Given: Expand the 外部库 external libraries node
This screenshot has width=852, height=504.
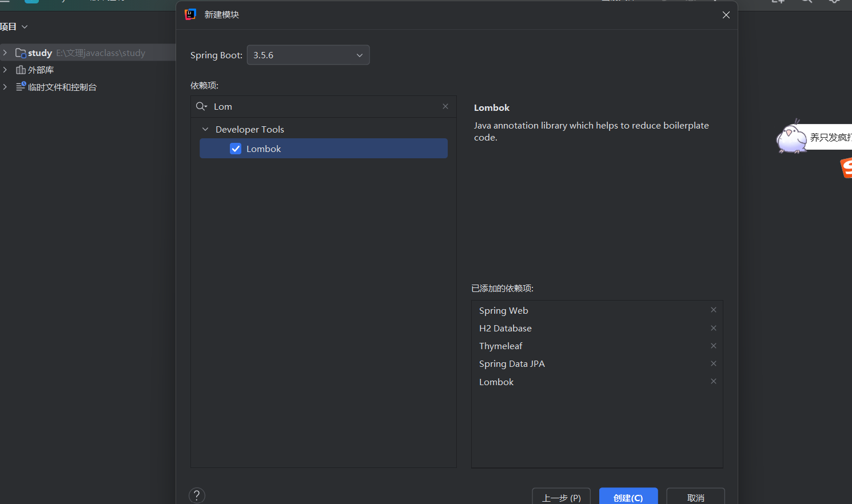Looking at the screenshot, I should 5,70.
